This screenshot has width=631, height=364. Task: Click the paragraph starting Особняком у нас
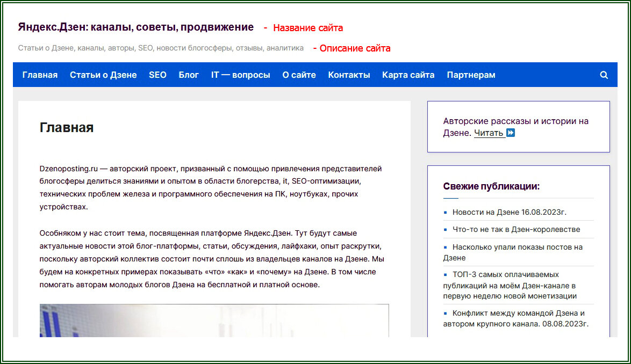point(212,259)
